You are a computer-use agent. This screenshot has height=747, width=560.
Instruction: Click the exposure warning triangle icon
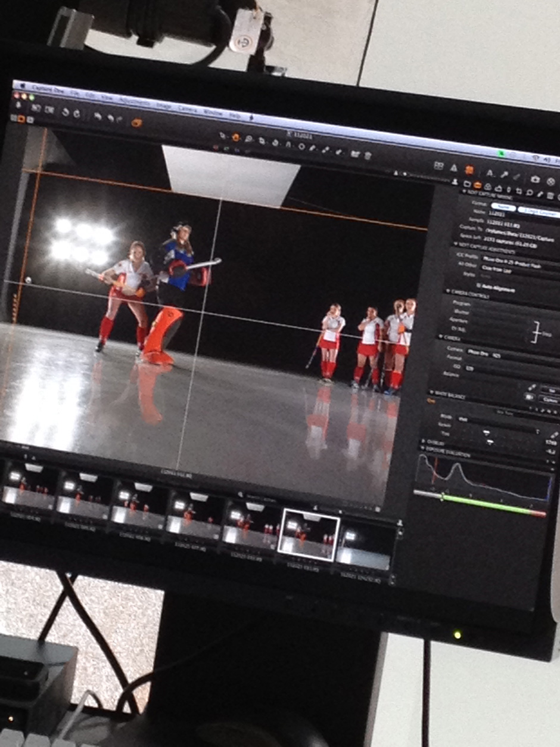pyautogui.click(x=453, y=169)
